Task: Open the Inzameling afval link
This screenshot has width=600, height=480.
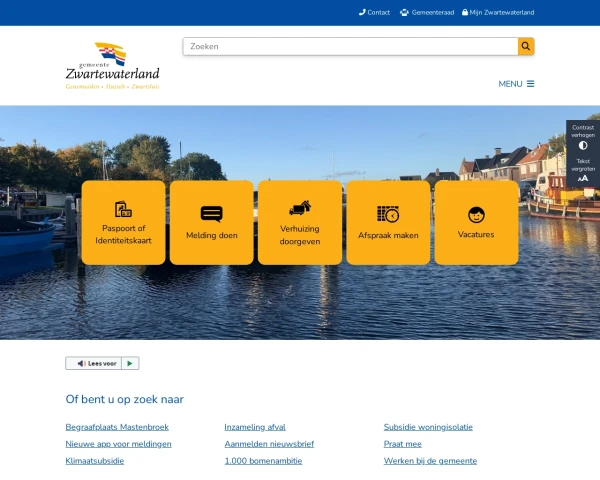Action: [255, 427]
